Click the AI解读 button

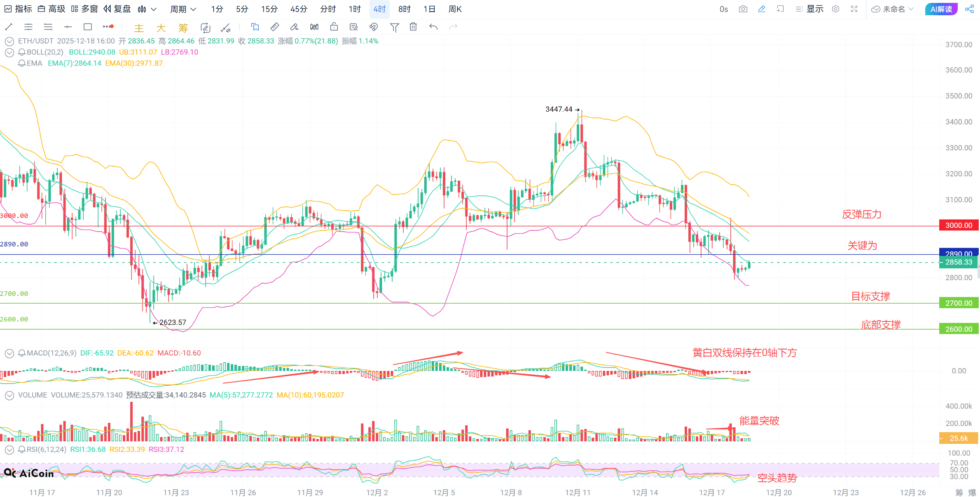941,9
